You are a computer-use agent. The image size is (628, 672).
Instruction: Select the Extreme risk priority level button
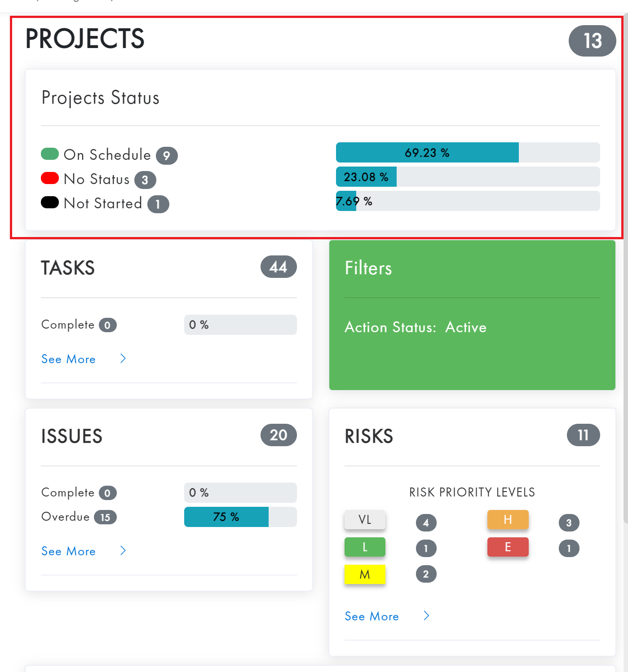[508, 547]
